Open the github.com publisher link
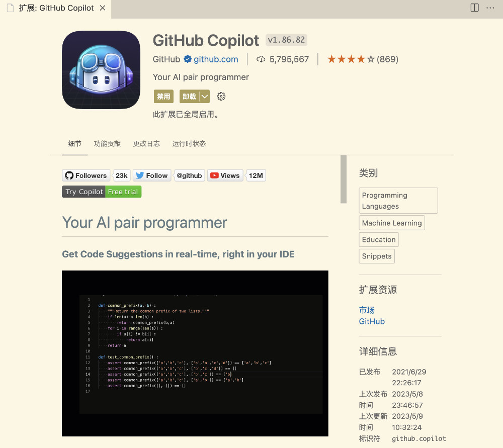 [x=216, y=59]
